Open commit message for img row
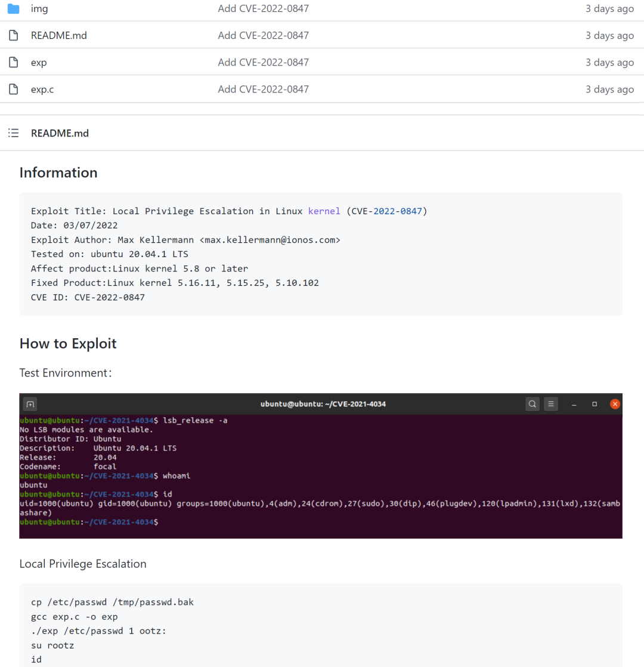 (263, 8)
